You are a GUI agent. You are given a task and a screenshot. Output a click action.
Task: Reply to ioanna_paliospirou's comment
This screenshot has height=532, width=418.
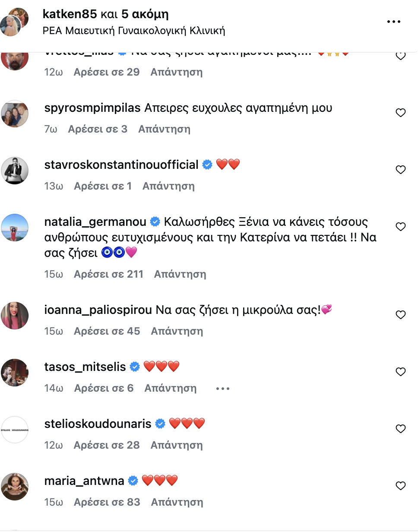(177, 331)
